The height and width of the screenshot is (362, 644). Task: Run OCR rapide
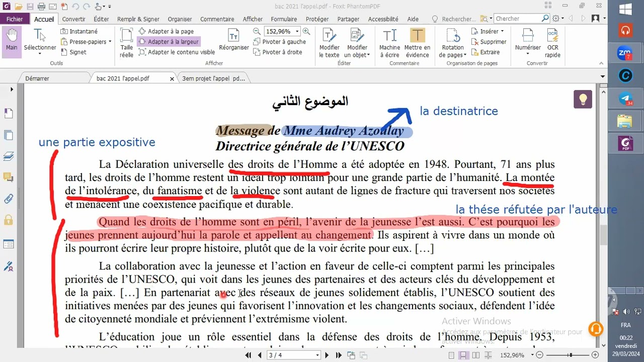(552, 43)
